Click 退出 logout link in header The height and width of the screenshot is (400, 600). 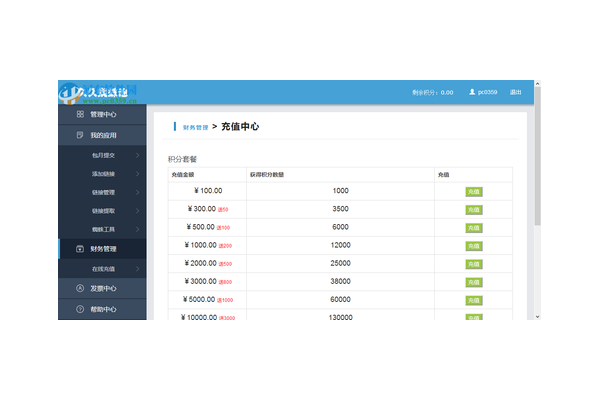coord(516,92)
